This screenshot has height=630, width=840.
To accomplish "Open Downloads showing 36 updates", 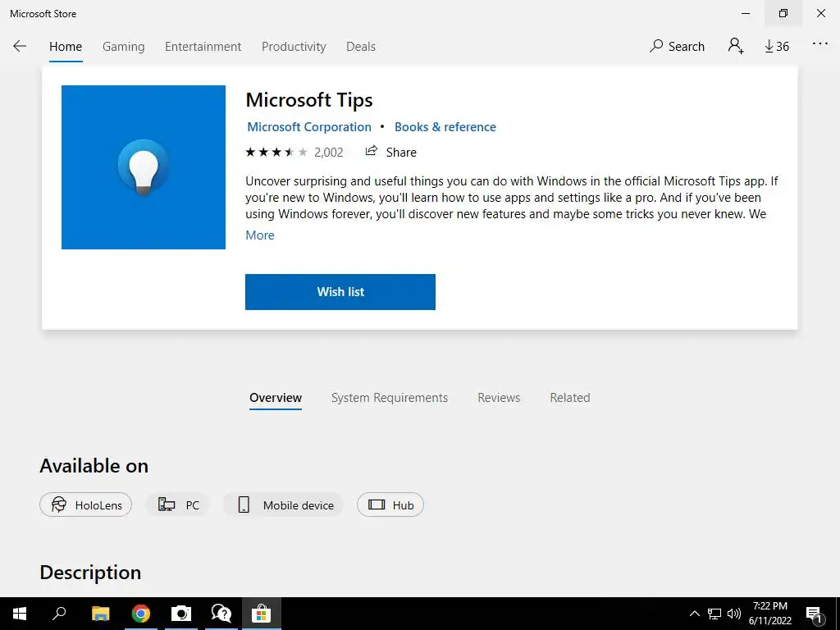I will [777, 47].
